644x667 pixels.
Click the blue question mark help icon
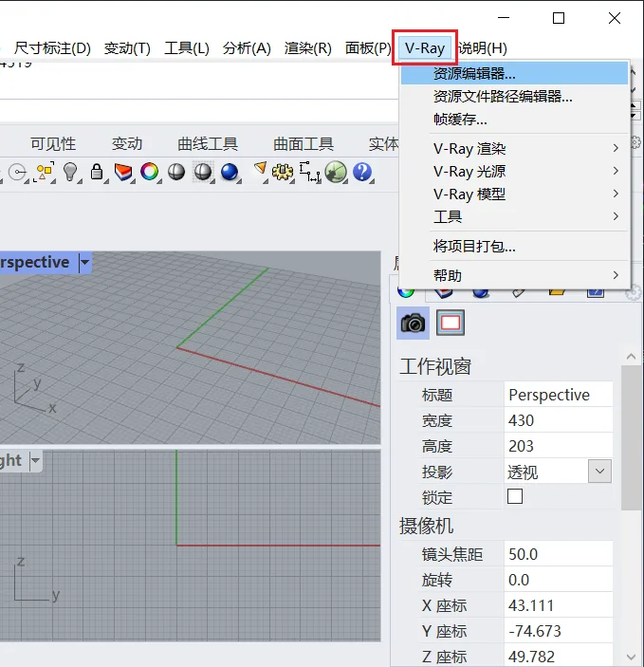pos(362,172)
